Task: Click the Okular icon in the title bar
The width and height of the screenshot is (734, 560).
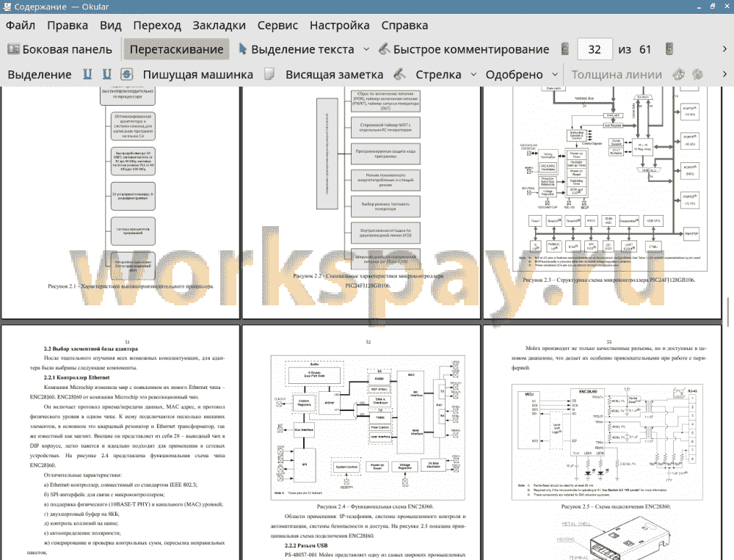Action: click(7, 7)
